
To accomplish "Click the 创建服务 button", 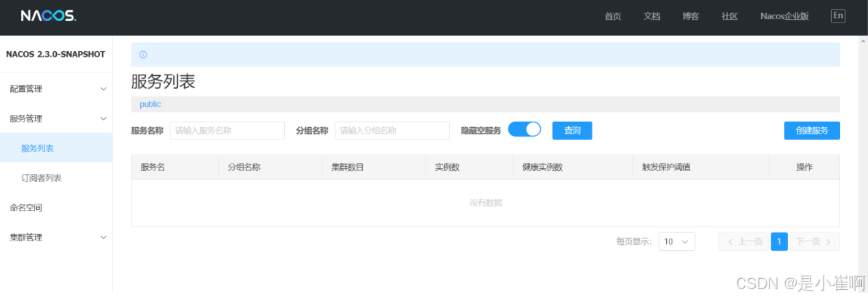I will 812,131.
